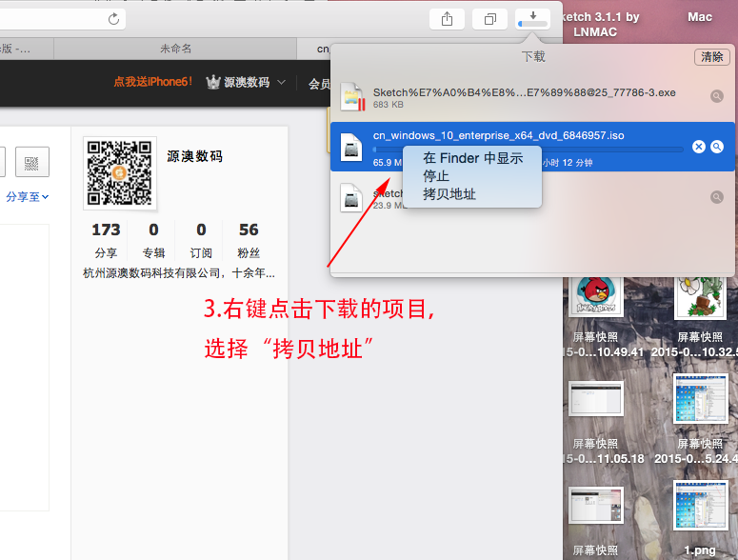Image resolution: width=738 pixels, height=560 pixels.
Task: Click the Safari reload page icon
Action: [113, 19]
